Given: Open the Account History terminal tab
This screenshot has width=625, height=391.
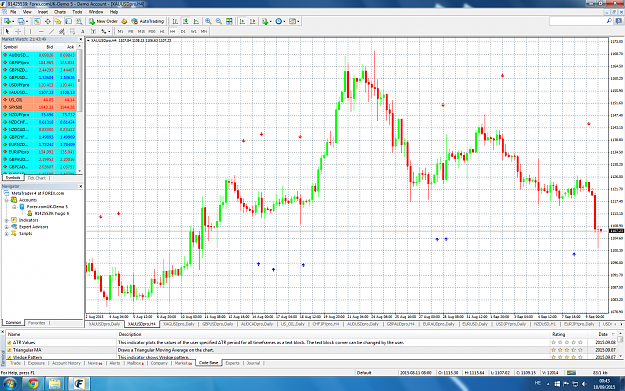Looking at the screenshot, I should click(66, 363).
